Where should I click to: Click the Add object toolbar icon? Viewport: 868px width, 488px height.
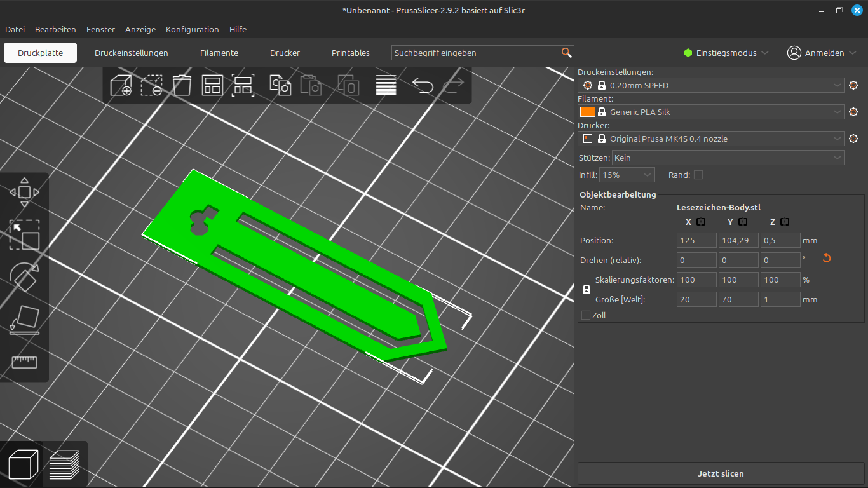[121, 85]
